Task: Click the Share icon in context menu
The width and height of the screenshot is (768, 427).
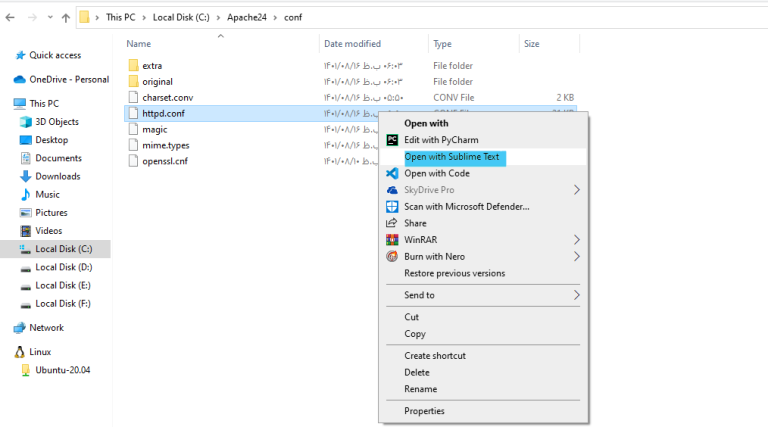Action: [393, 223]
